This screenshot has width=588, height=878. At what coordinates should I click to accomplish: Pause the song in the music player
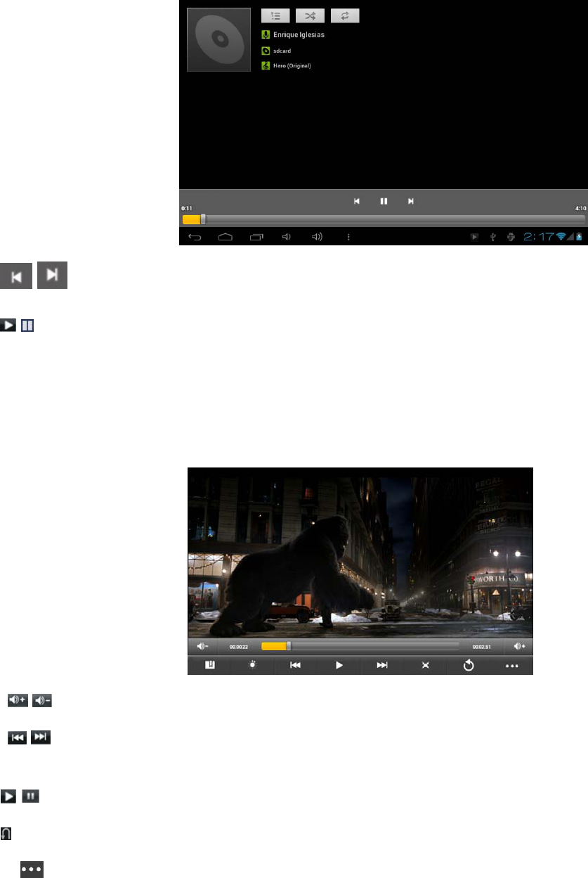384,201
